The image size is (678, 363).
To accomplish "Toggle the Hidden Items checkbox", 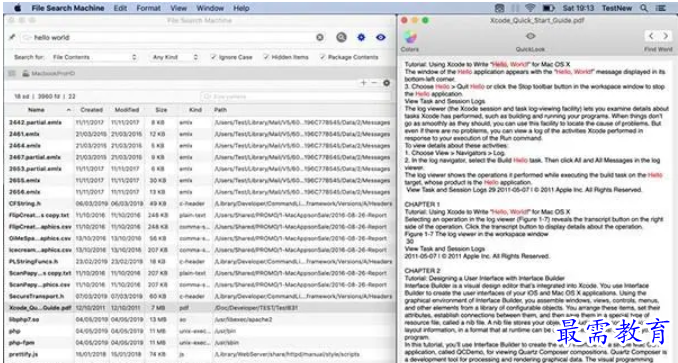I will coord(266,57).
